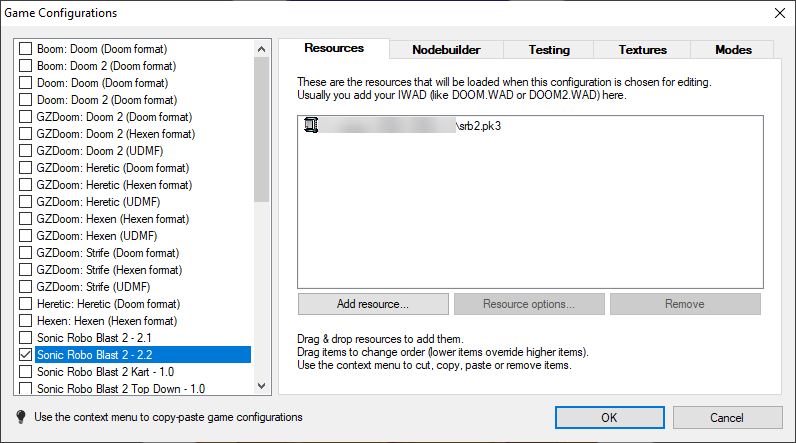Click the Add resource... button

pos(373,304)
